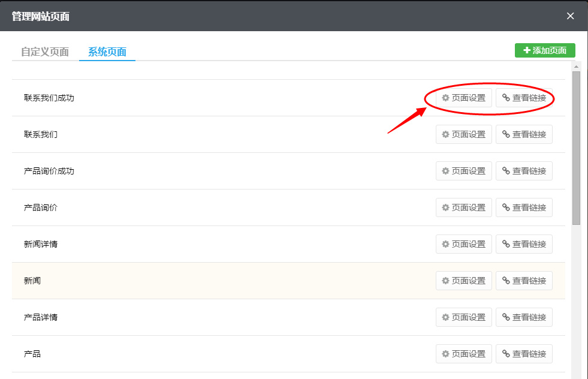Image resolution: width=588 pixels, height=379 pixels.
Task: Open 页面设置 for 产品询价
Action: (x=463, y=207)
